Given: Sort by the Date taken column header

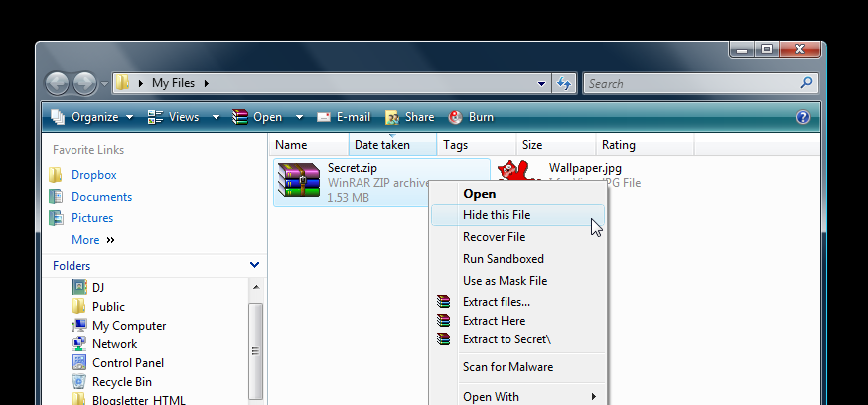Looking at the screenshot, I should point(393,145).
